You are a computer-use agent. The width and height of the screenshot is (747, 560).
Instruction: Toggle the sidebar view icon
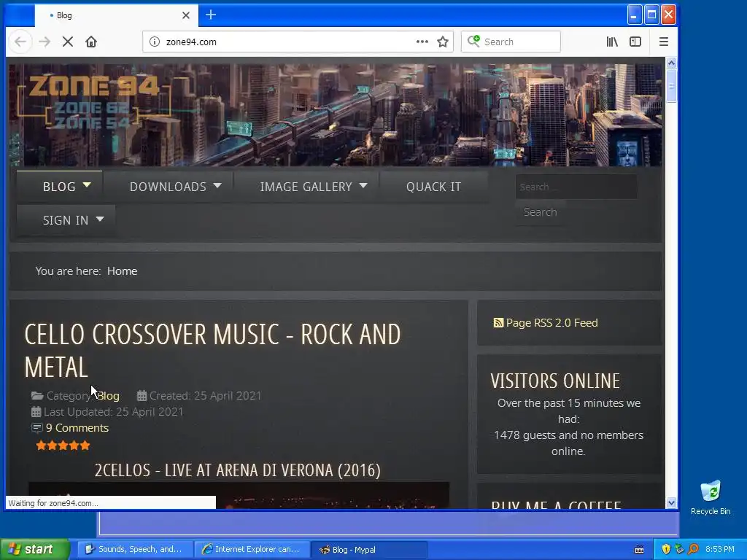tap(635, 42)
